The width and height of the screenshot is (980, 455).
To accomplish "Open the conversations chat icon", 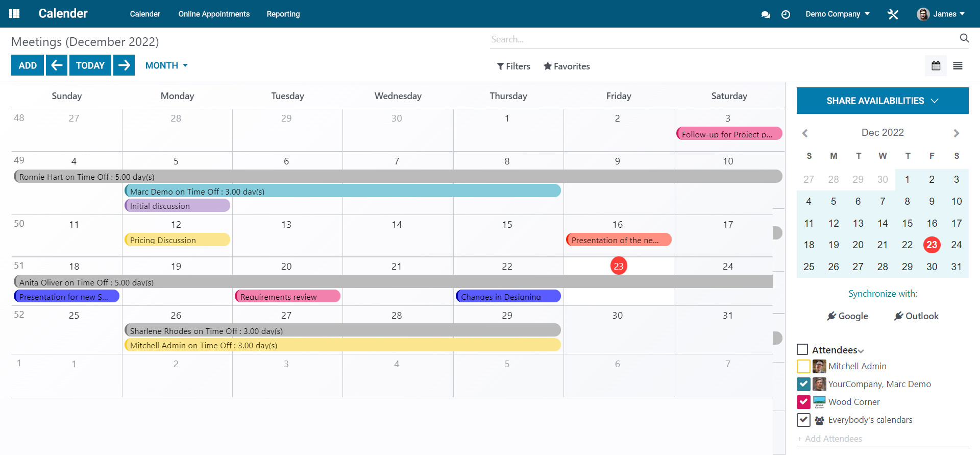I will (x=766, y=14).
